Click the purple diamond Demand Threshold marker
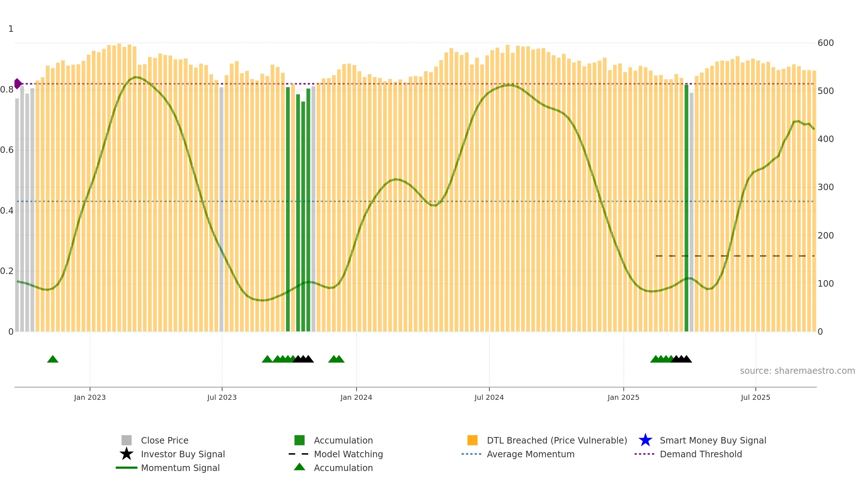This screenshot has height=488, width=868. tap(17, 84)
